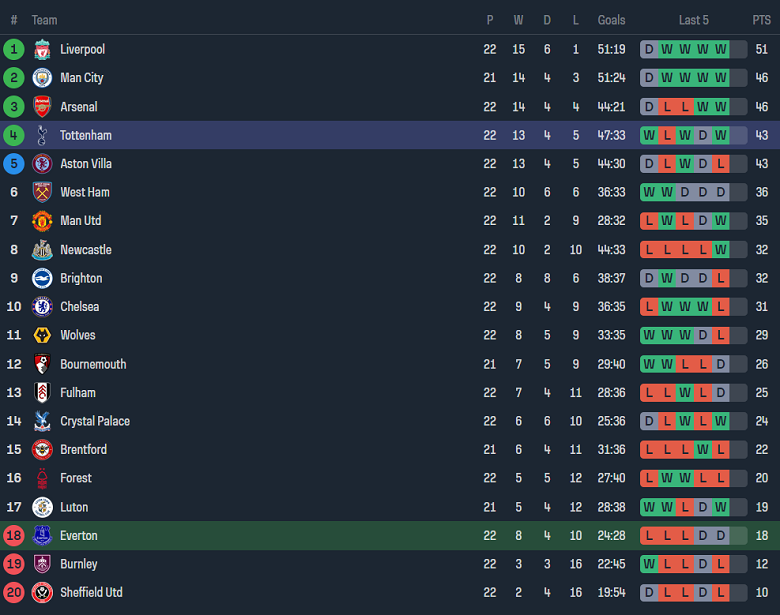Open the Aston Villa crest icon

point(42,164)
